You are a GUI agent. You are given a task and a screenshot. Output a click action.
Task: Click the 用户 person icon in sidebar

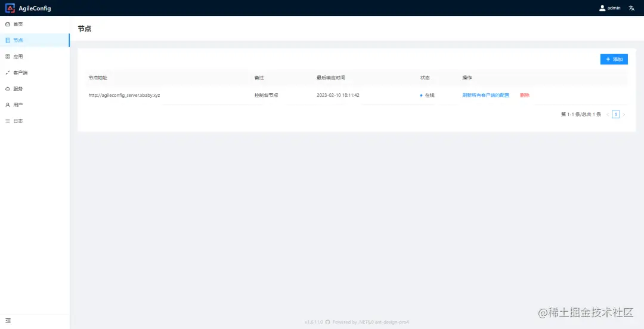(x=7, y=105)
